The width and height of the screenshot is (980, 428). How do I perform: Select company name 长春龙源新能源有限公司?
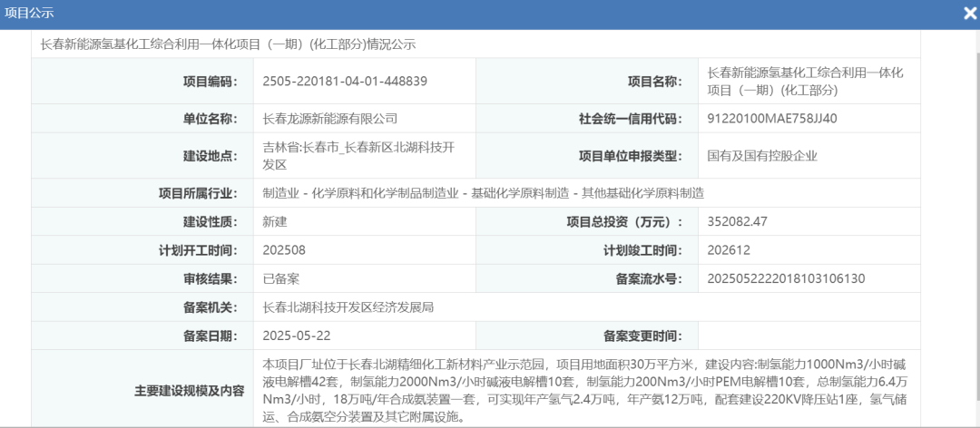tap(329, 118)
